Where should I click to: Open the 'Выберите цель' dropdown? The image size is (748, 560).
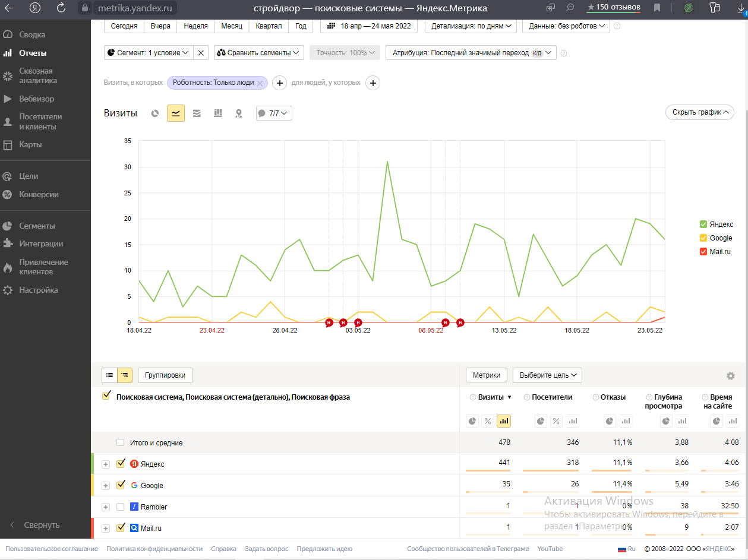pos(547,375)
